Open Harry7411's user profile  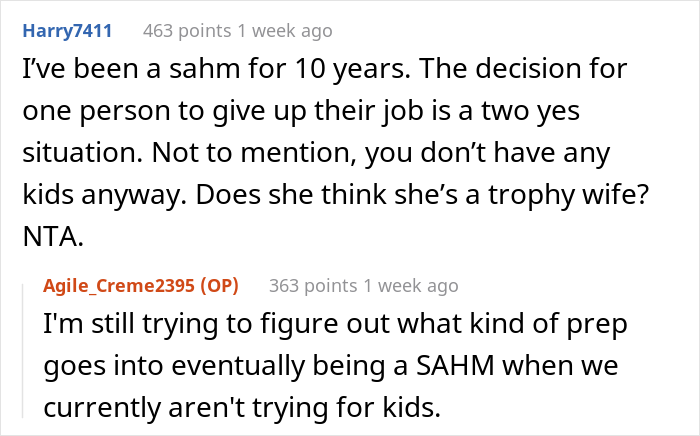coord(66,31)
